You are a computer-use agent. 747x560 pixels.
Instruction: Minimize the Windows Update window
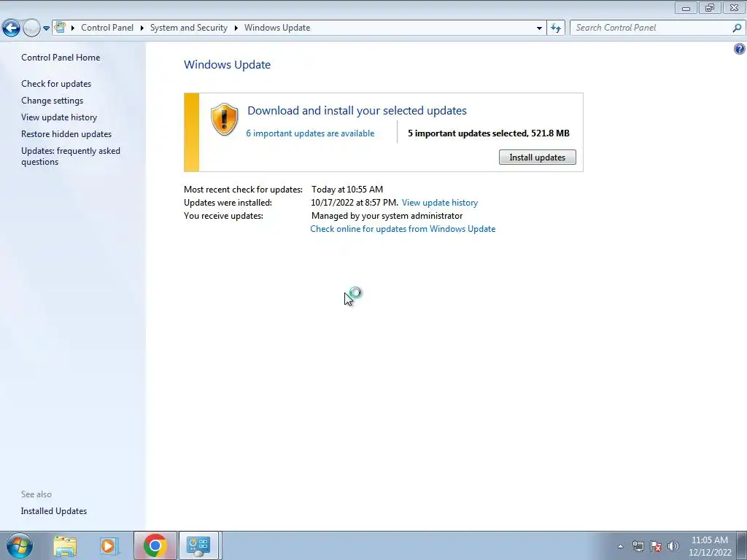click(686, 7)
